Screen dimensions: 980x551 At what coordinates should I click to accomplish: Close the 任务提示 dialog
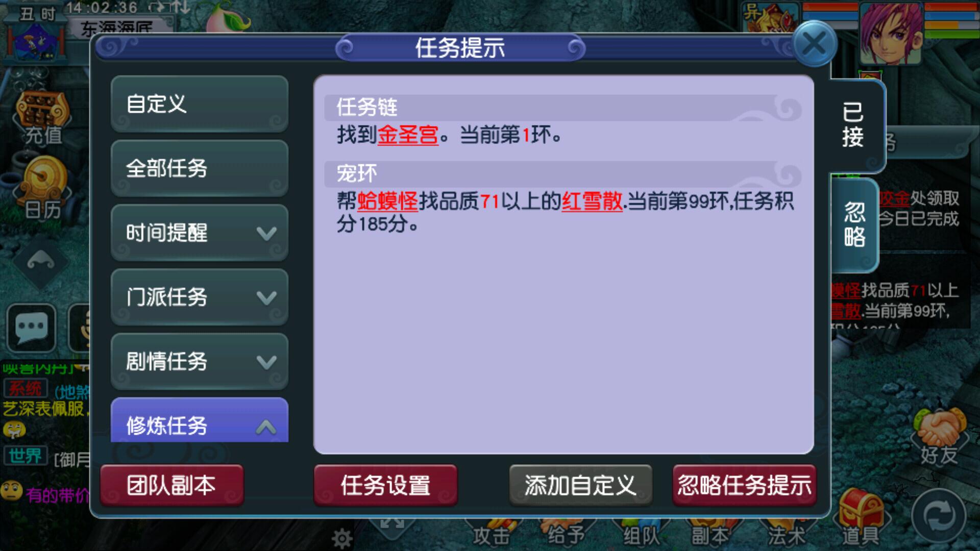coord(815,44)
